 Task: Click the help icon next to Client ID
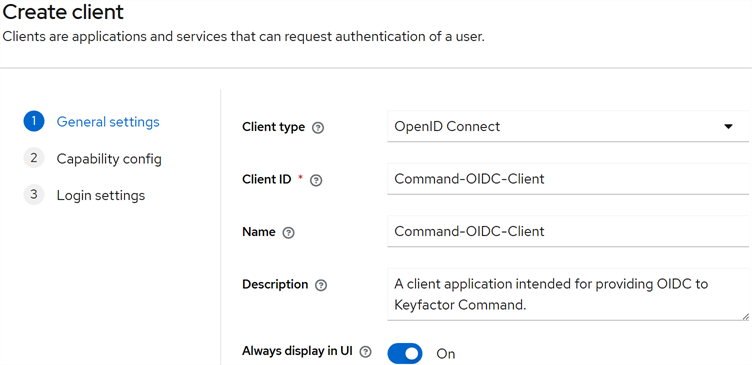pos(316,180)
